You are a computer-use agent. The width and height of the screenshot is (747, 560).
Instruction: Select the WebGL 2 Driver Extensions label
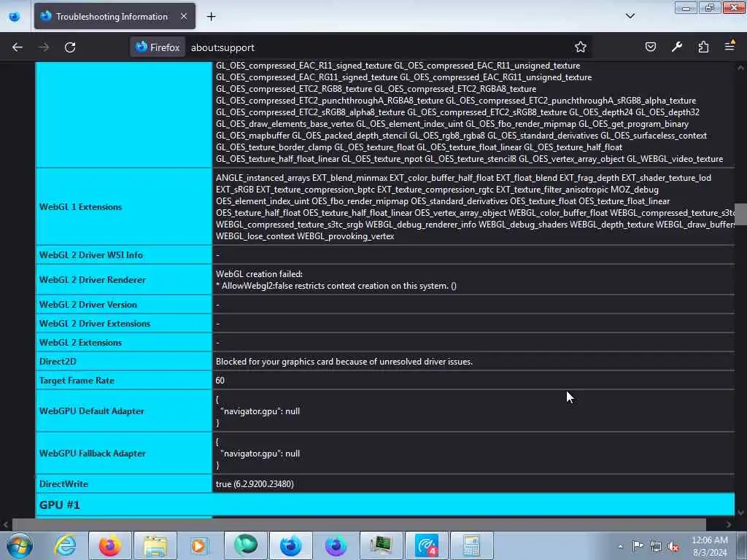tap(95, 323)
